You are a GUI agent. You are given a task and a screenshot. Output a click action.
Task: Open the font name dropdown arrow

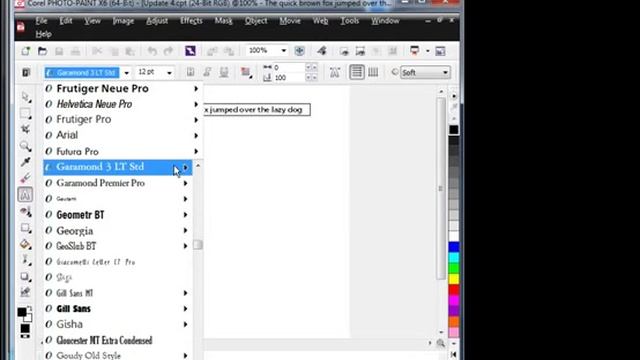coord(127,73)
